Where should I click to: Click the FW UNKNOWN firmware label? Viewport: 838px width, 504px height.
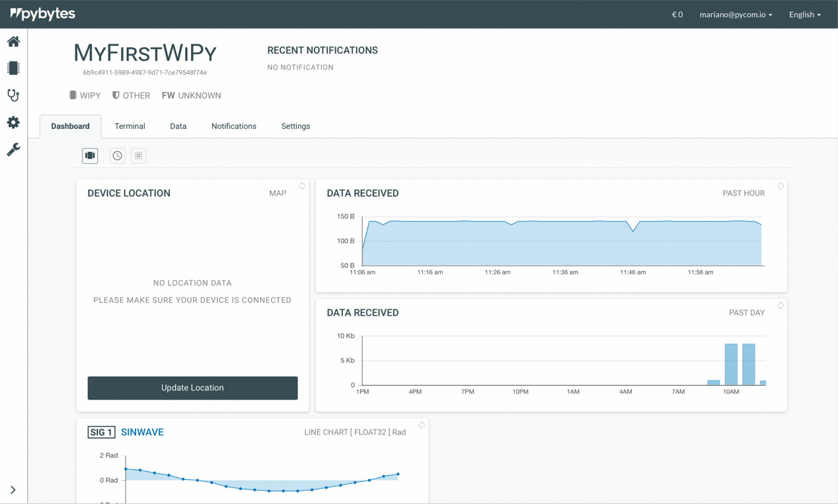pos(192,96)
